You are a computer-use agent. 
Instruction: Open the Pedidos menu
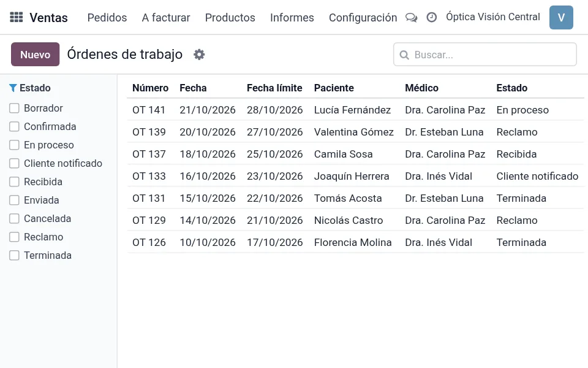click(107, 18)
